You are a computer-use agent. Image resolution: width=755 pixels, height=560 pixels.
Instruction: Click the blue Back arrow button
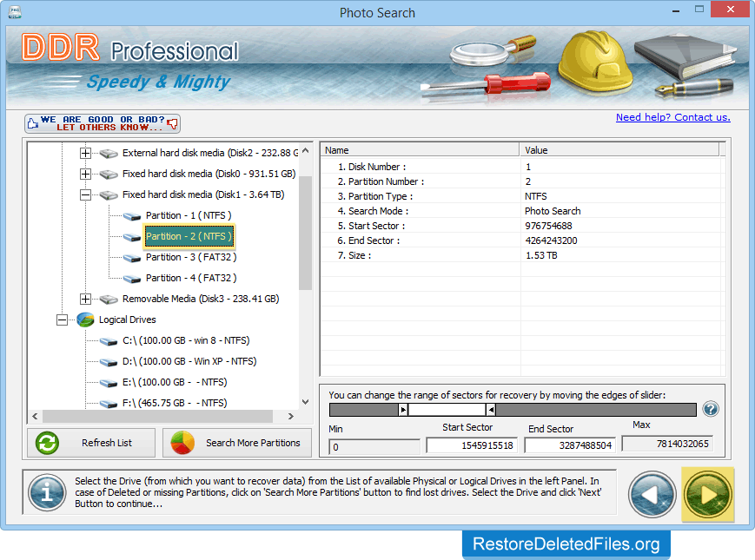(652, 495)
